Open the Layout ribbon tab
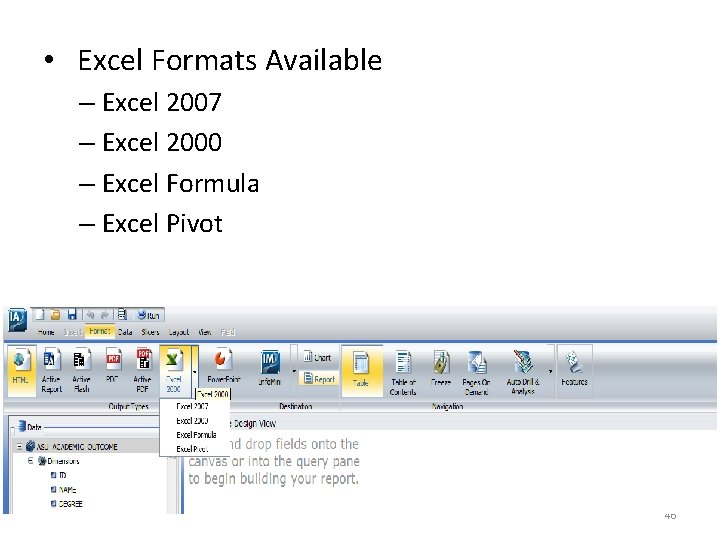Viewport: 720px width, 540px height. coord(179,332)
